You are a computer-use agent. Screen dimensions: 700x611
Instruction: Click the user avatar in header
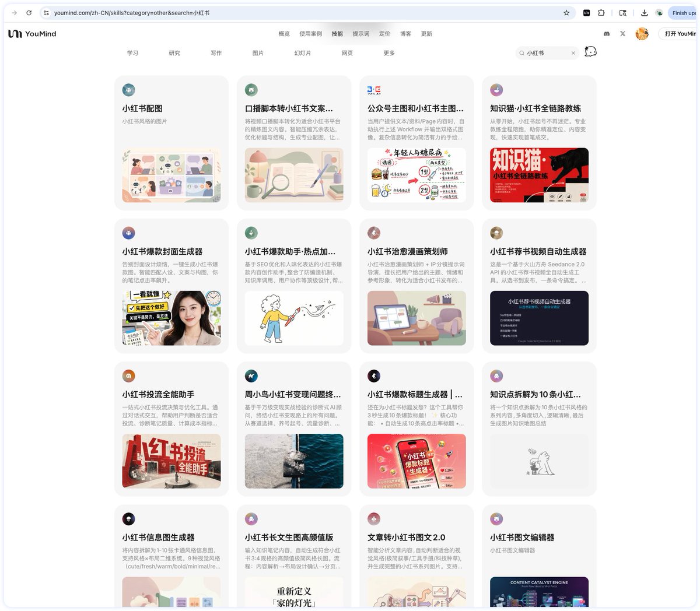pos(642,34)
